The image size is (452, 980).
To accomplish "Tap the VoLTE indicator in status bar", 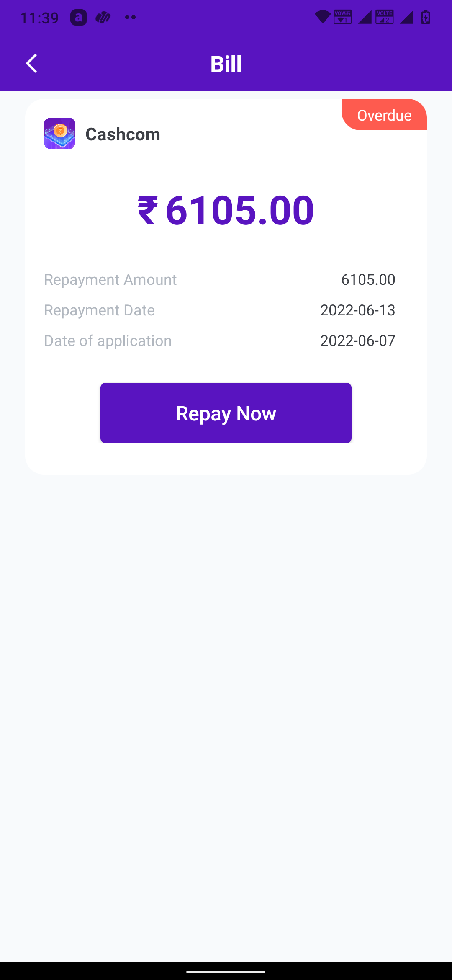I will coord(385,17).
